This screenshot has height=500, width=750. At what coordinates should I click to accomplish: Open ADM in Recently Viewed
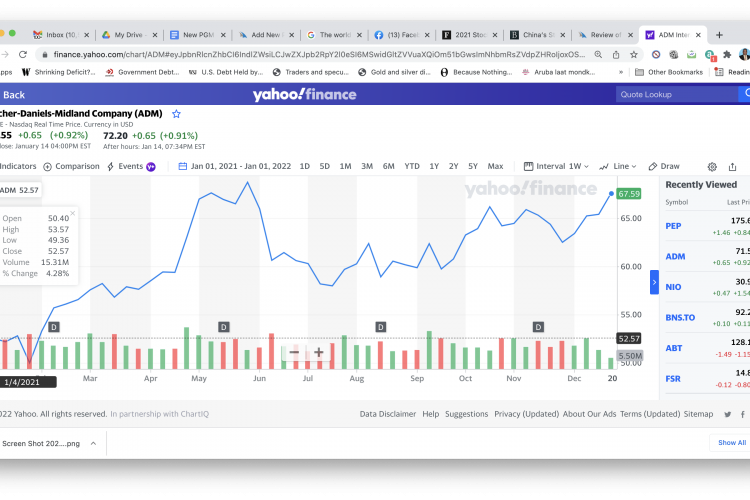(675, 256)
